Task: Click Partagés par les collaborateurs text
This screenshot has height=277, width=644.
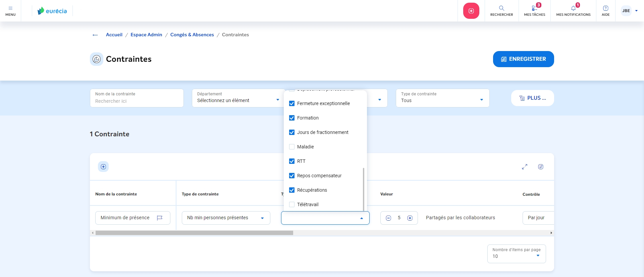Action: coord(461,218)
